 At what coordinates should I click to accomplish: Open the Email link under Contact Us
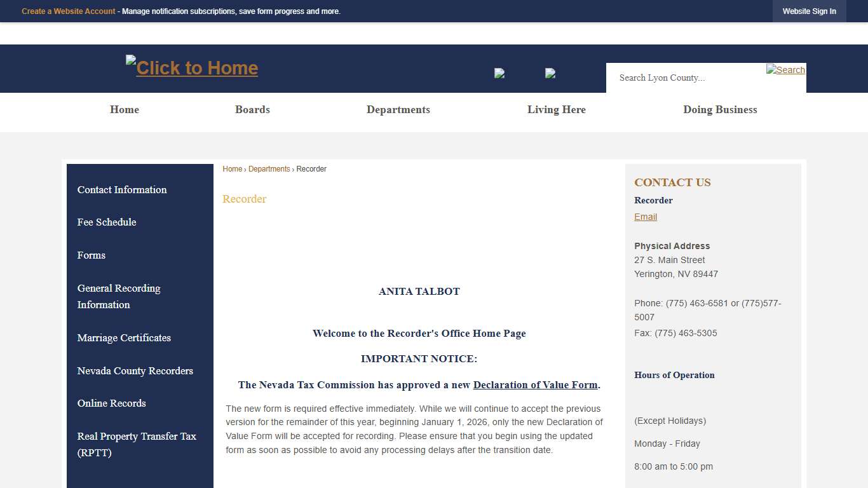point(645,217)
